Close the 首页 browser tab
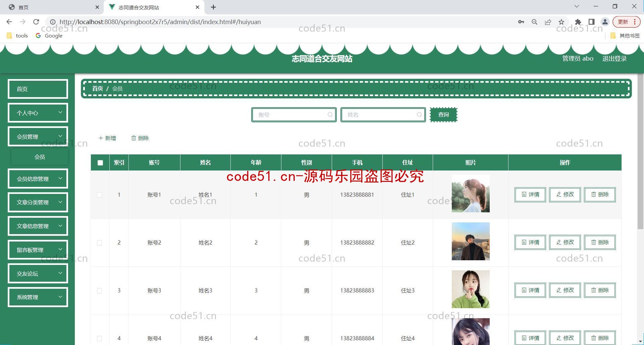The image size is (644, 345). [97, 7]
